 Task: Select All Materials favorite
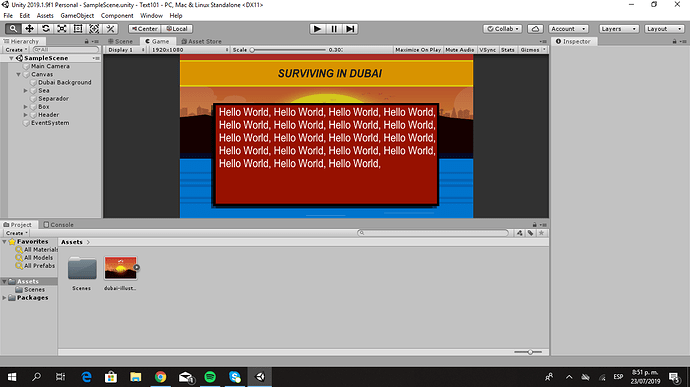tap(40, 250)
